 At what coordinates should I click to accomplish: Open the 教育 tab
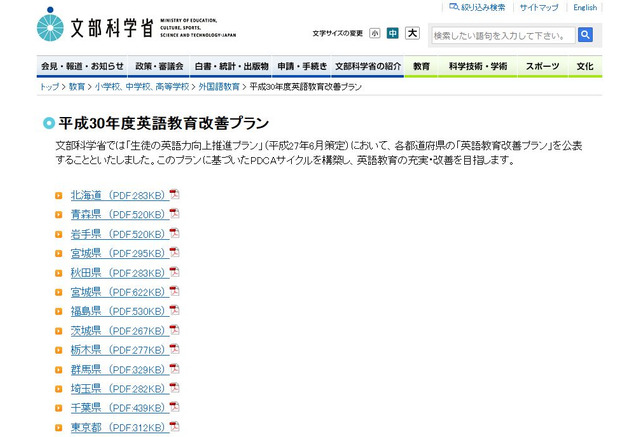tap(421, 66)
